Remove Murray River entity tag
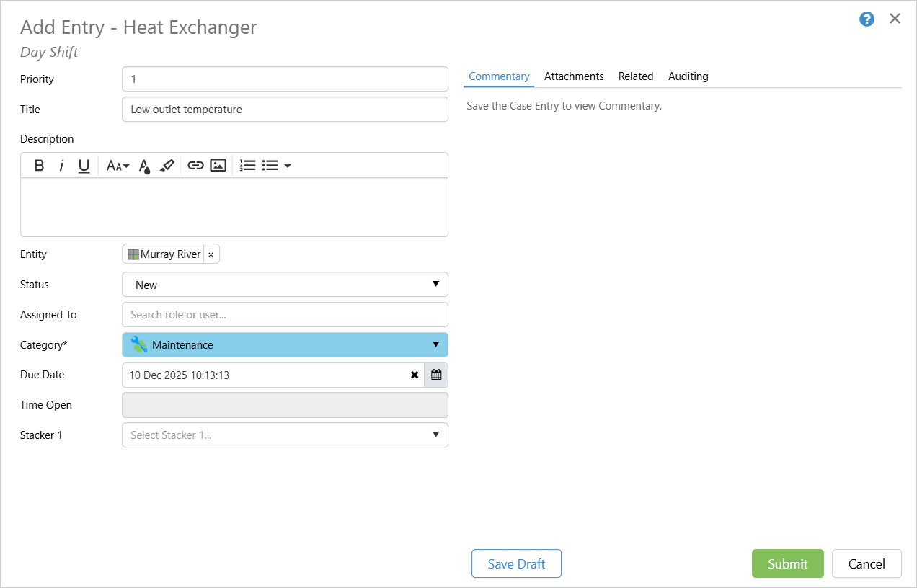Image resolution: width=917 pixels, height=588 pixels. 211,254
